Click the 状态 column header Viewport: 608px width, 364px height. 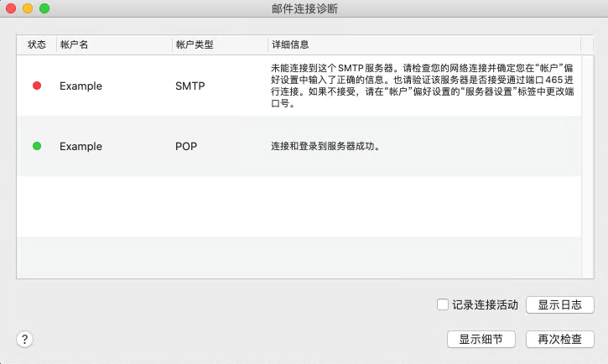point(37,44)
